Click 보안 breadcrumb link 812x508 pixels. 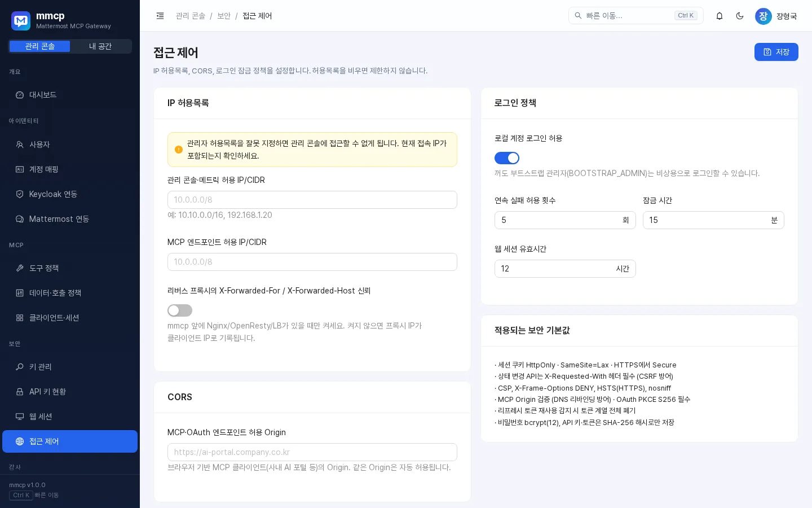pyautogui.click(x=224, y=16)
